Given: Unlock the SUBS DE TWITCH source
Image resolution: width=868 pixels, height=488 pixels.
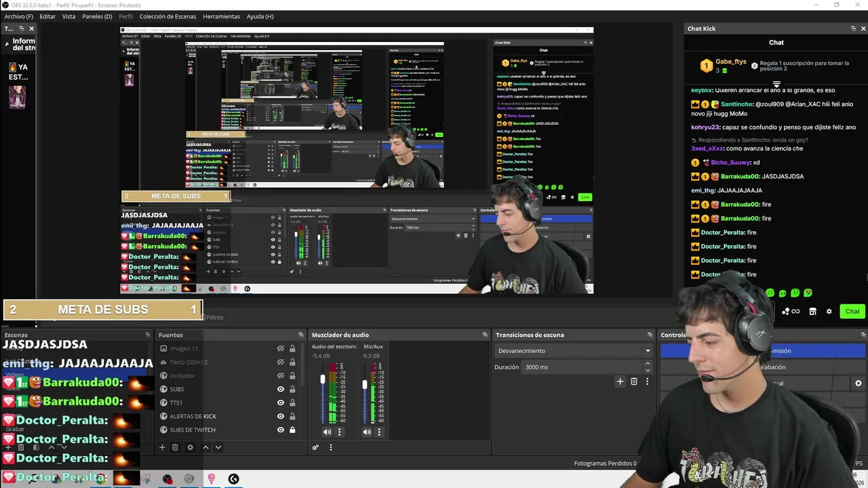Looking at the screenshot, I should [x=292, y=430].
